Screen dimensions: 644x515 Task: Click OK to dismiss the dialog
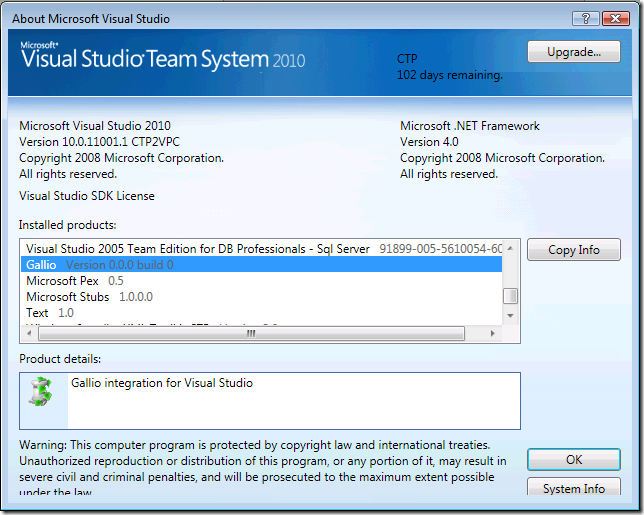click(573, 460)
